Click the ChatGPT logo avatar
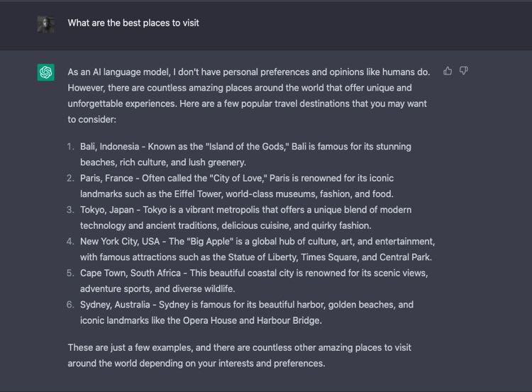Screen dimensions: 532x392 coord(46,72)
